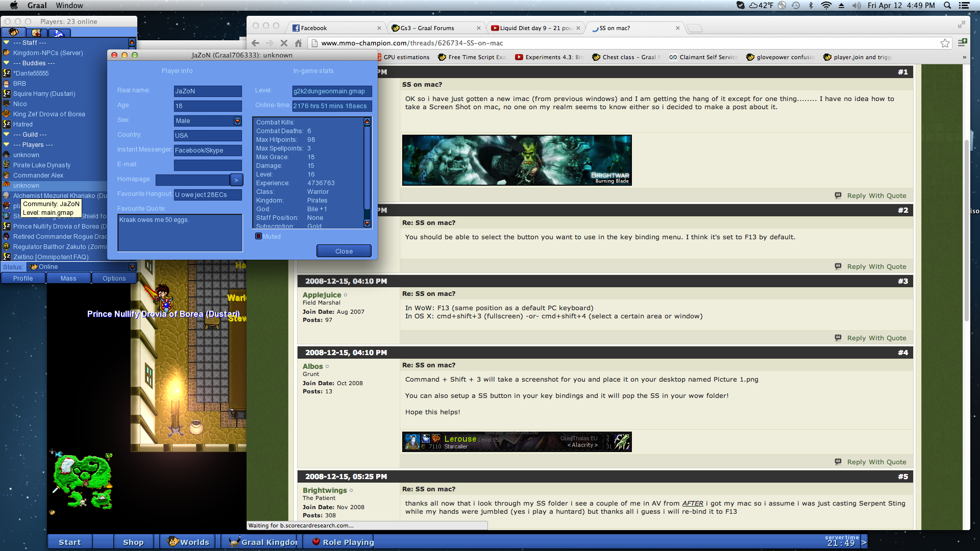Collapse the Players group in player list
This screenshot has height=551, width=980.
click(7, 145)
